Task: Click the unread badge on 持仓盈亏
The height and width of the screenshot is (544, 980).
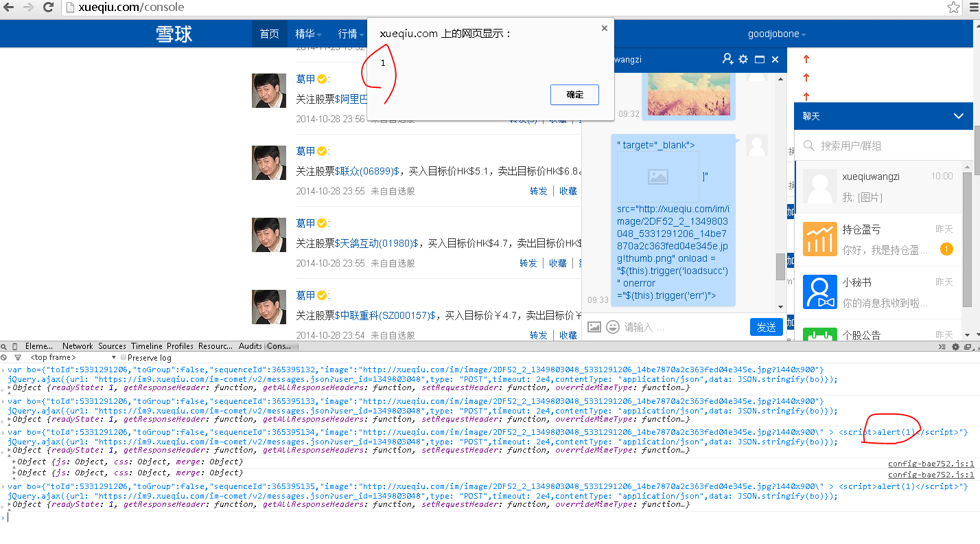Action: click(946, 249)
